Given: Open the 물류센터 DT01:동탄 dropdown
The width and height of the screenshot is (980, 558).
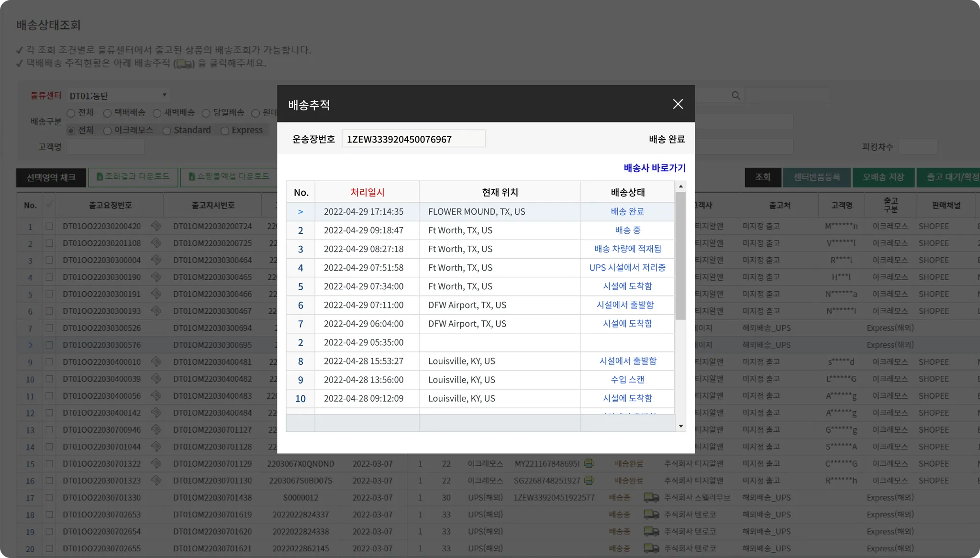Looking at the screenshot, I should pyautogui.click(x=118, y=95).
